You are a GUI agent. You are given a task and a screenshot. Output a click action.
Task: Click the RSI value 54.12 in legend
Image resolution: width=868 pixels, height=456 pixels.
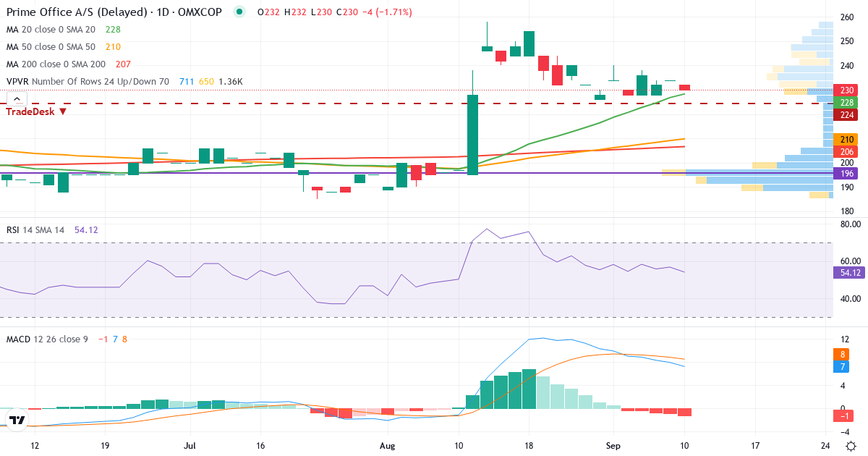pyautogui.click(x=86, y=229)
